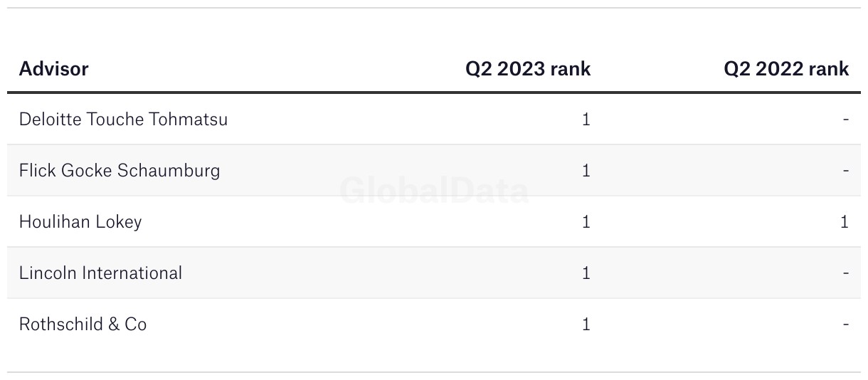Click Lincoln International's Q2 2023 rank value
This screenshot has width=868, height=380.
click(586, 273)
